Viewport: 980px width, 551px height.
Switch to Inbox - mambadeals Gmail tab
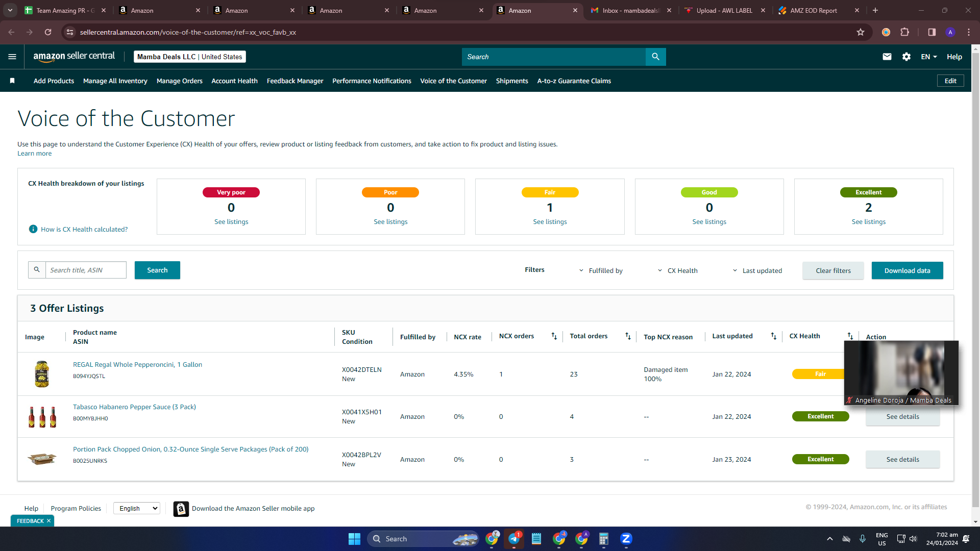coord(631,10)
